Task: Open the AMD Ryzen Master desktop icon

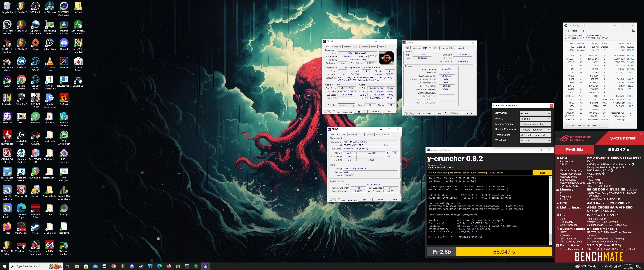Action: 7,64
